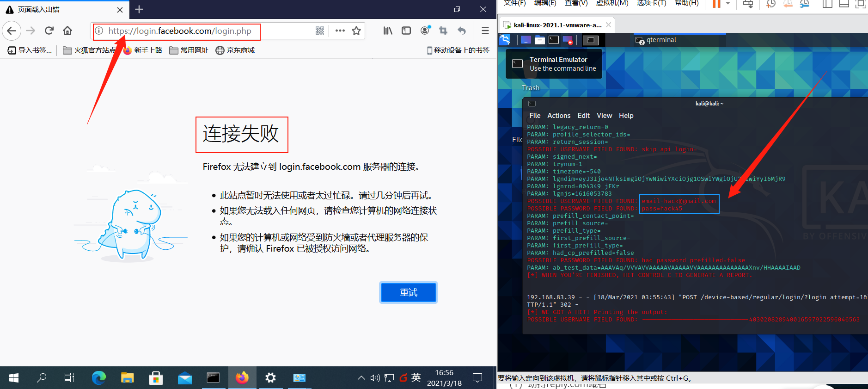
Task: Select the 页面载入出错 Firefox tab
Action: coord(65,10)
